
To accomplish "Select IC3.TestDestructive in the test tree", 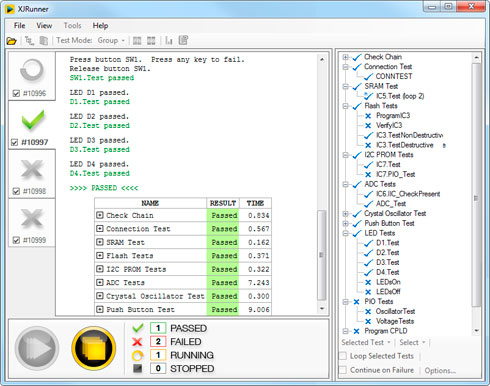I will (x=405, y=145).
